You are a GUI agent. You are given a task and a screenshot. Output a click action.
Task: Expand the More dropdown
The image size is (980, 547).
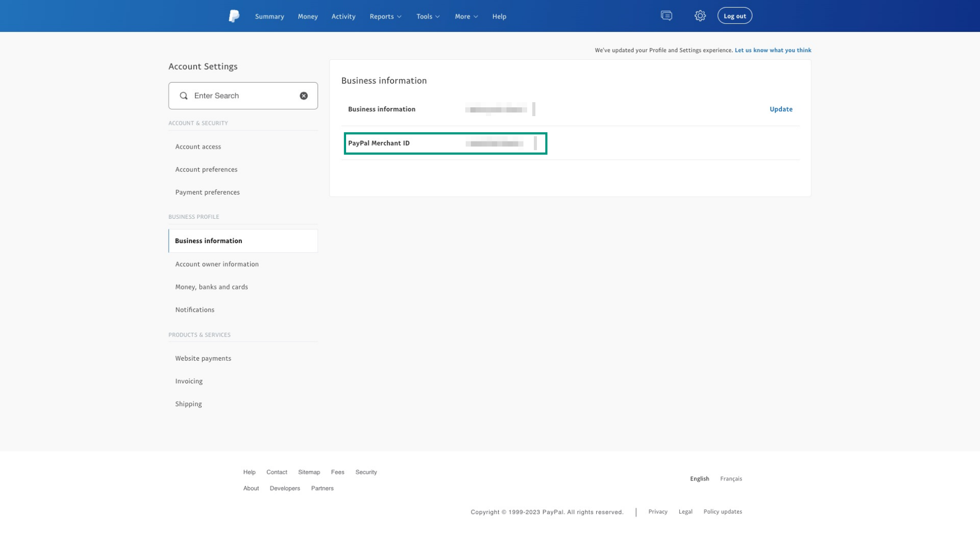click(x=466, y=17)
